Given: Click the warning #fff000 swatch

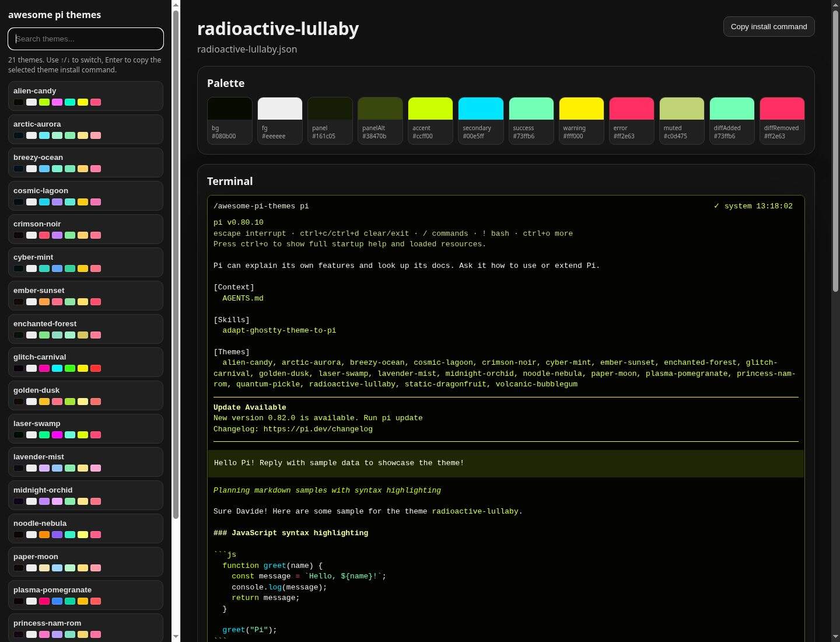Looking at the screenshot, I should [x=581, y=120].
